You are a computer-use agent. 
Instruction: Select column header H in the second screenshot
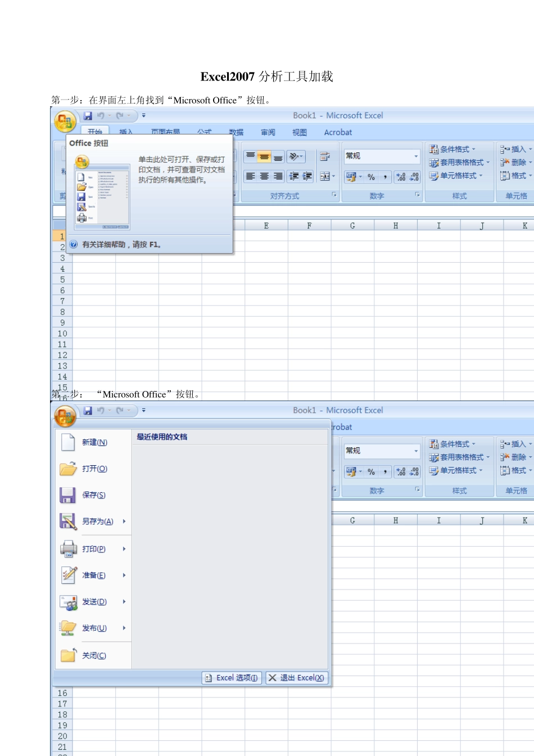pyautogui.click(x=396, y=520)
